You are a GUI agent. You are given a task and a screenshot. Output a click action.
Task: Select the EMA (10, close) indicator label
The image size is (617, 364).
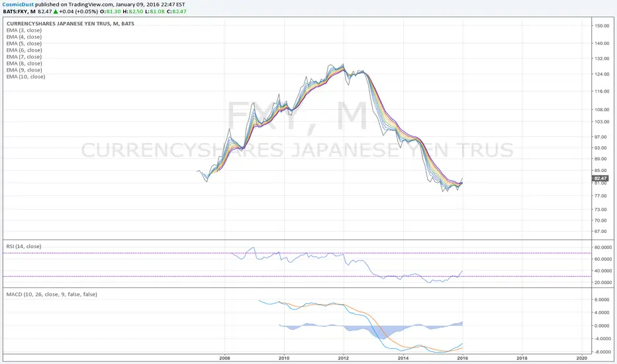pos(26,77)
